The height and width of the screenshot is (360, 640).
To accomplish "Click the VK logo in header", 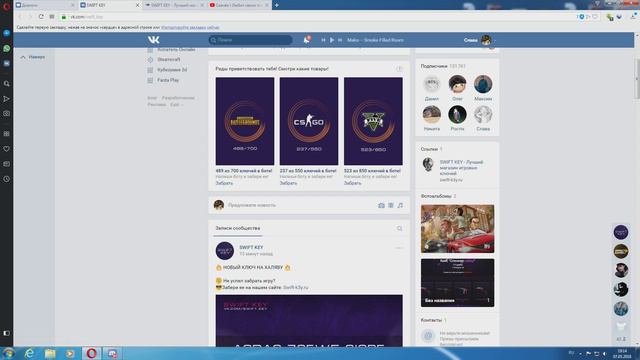I will (x=153, y=40).
